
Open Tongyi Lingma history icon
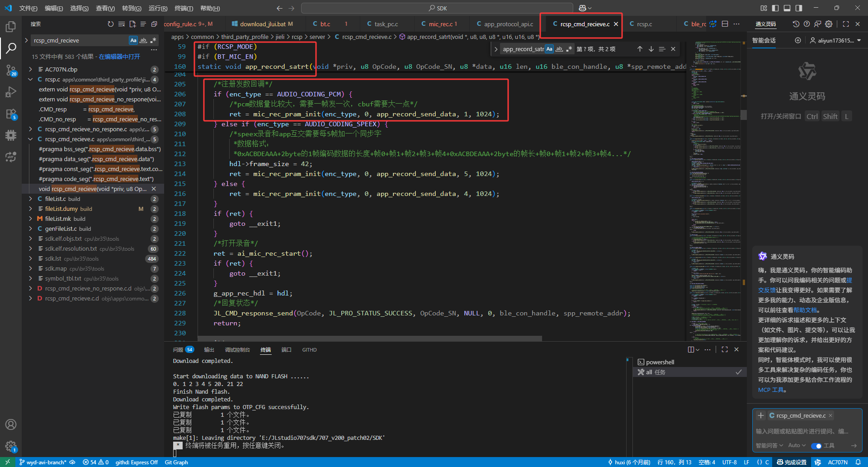point(796,24)
